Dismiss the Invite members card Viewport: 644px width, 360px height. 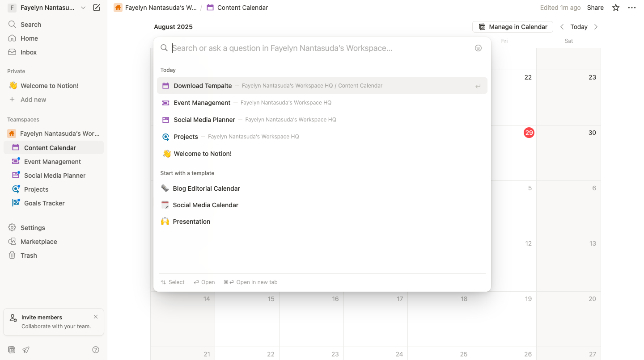tap(96, 317)
